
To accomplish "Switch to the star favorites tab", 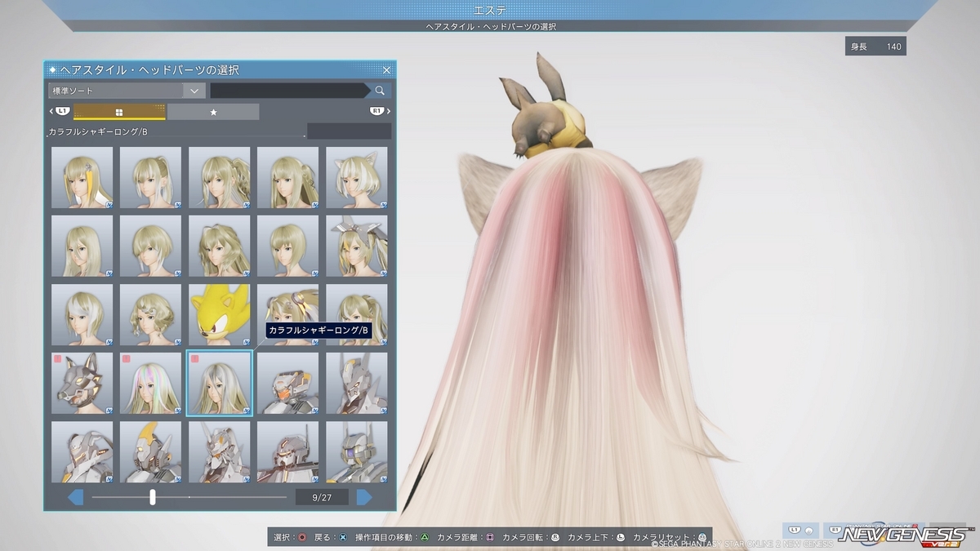I will [x=213, y=112].
